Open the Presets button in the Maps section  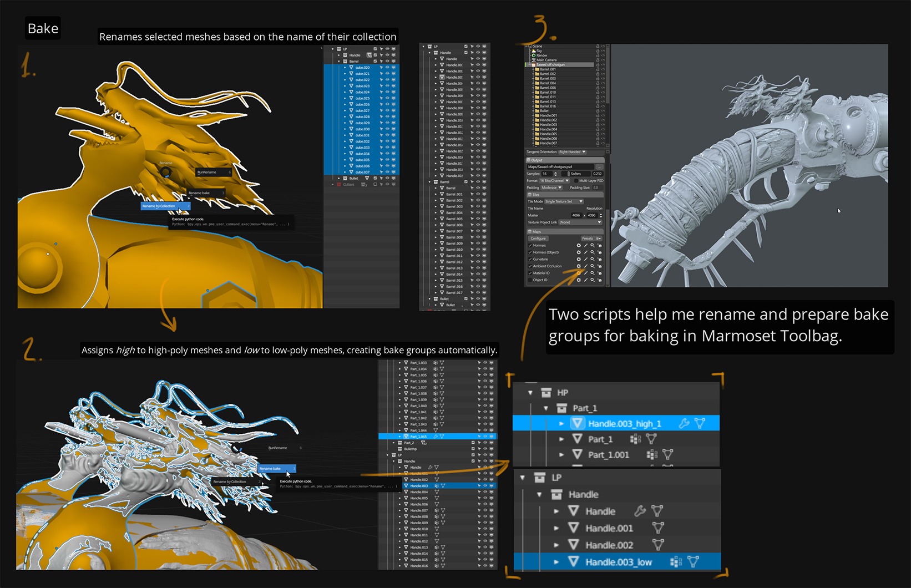pos(590,239)
